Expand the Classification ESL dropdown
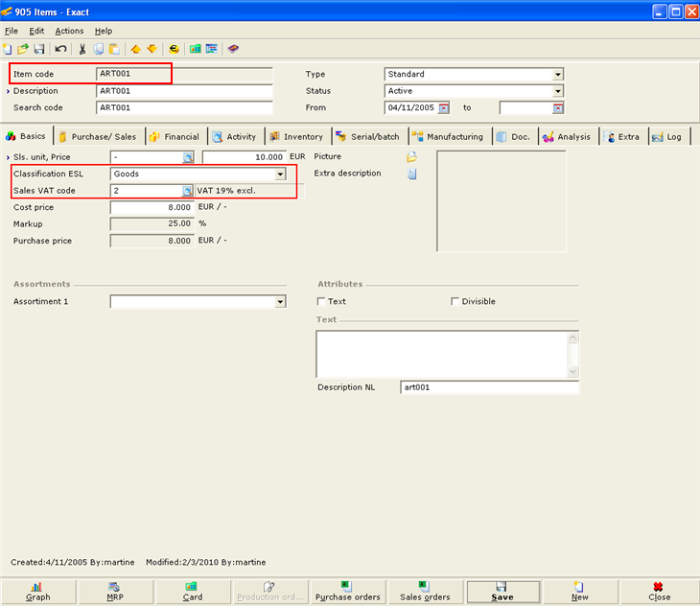Image resolution: width=700 pixels, height=606 pixels. coord(280,174)
